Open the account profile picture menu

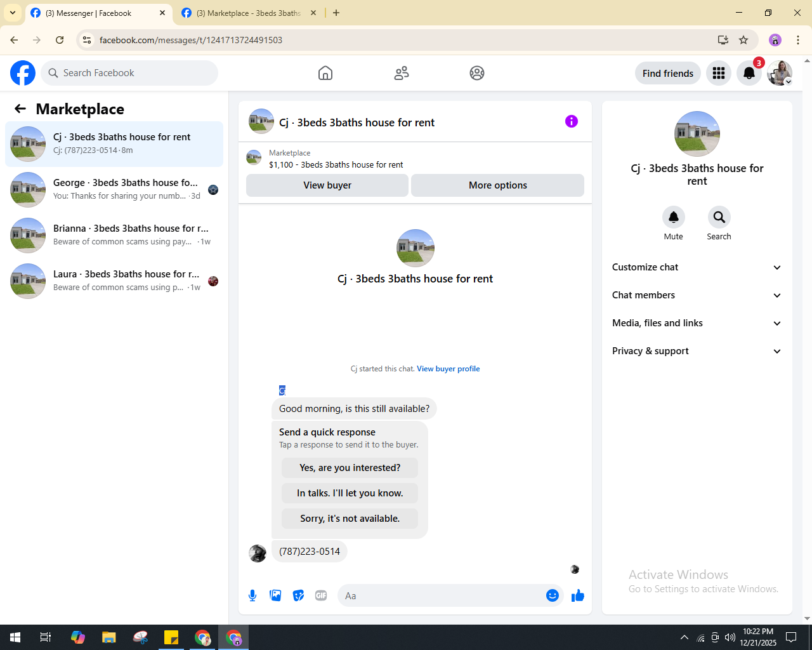[x=780, y=73]
